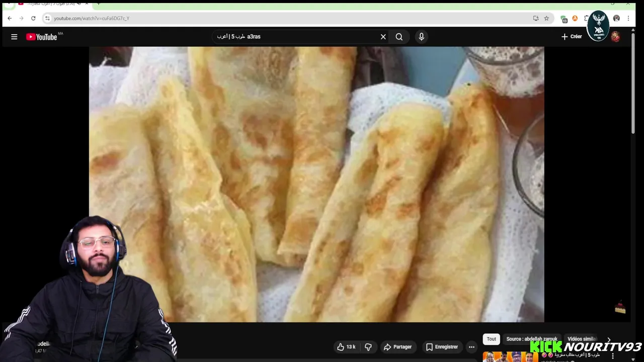Select the Vidéos similaires chip
Screen dimensions: 644x362
click(582, 339)
